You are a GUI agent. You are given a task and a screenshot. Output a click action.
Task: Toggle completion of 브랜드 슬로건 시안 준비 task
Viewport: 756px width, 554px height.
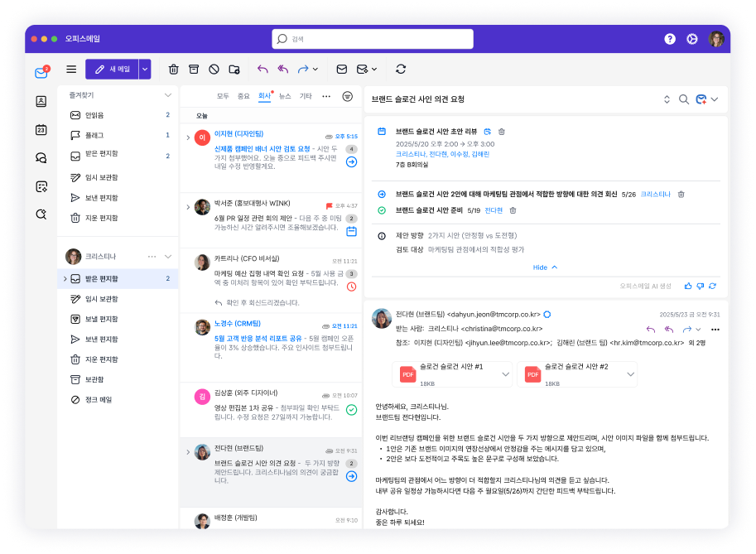(x=382, y=210)
